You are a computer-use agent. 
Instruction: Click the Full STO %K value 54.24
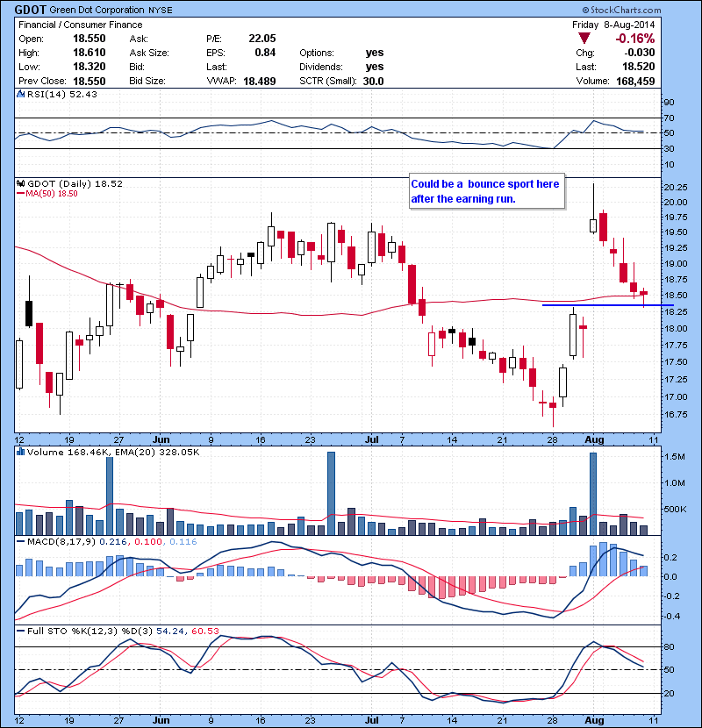(x=169, y=632)
